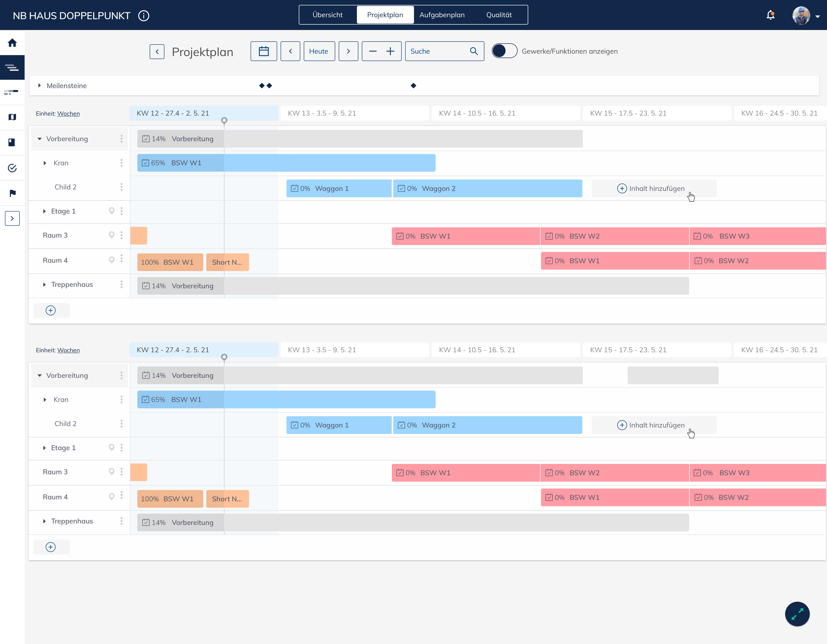
Task: Click the Wochen link in the upper plan
Action: pos(69,113)
